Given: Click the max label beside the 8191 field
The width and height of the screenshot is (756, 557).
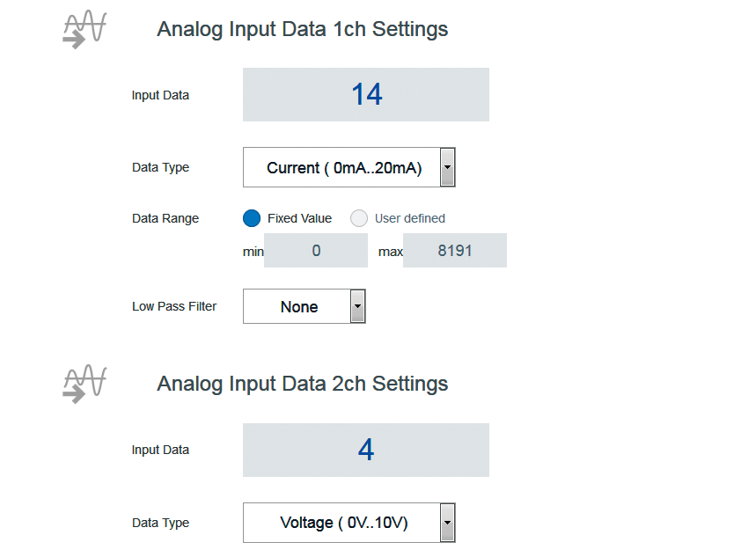Looking at the screenshot, I should 390,252.
